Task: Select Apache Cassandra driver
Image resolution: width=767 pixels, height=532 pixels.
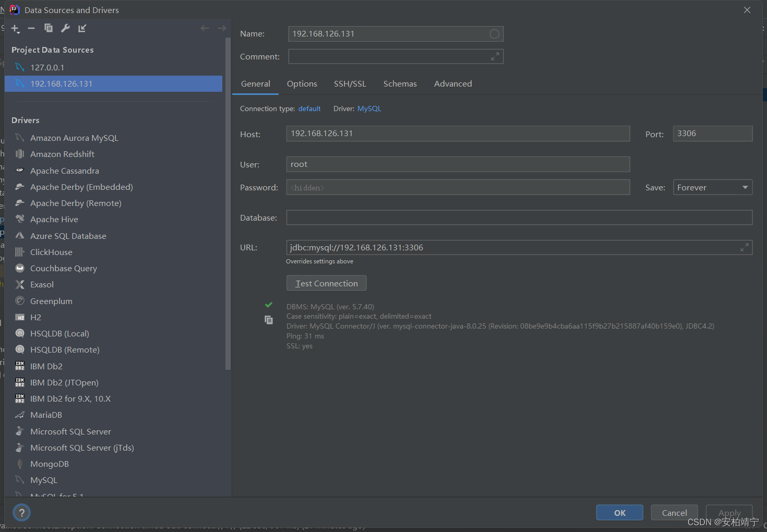Action: coord(114,171)
